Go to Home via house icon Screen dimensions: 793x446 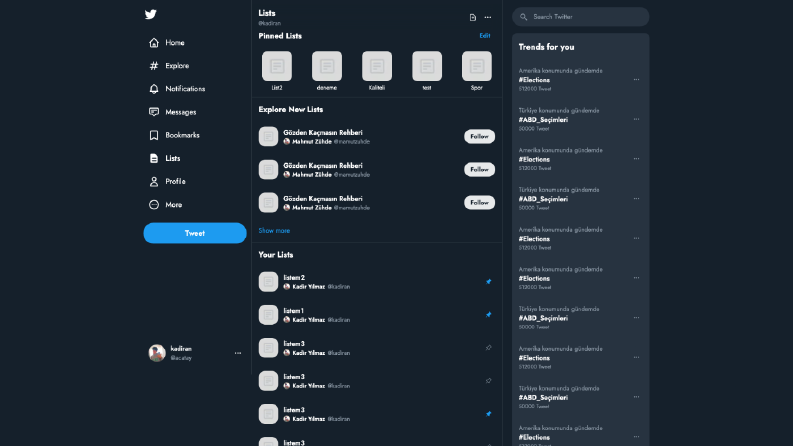coord(154,42)
